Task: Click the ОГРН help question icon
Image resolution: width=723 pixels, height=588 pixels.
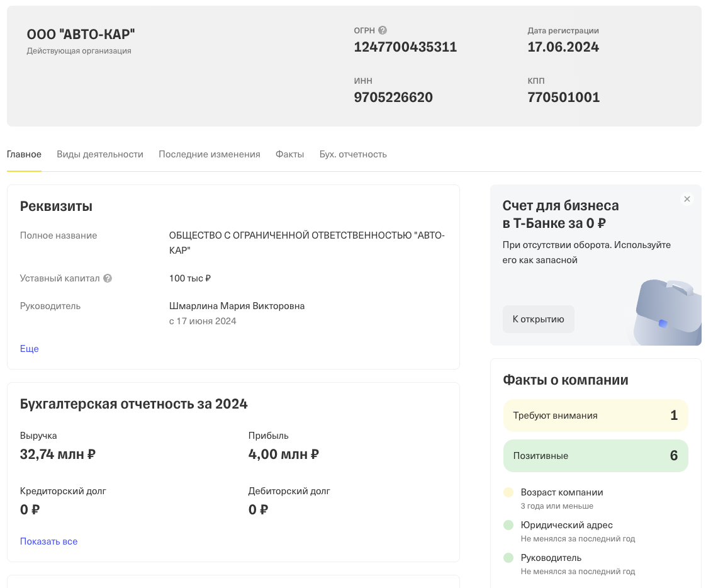Action: point(382,30)
